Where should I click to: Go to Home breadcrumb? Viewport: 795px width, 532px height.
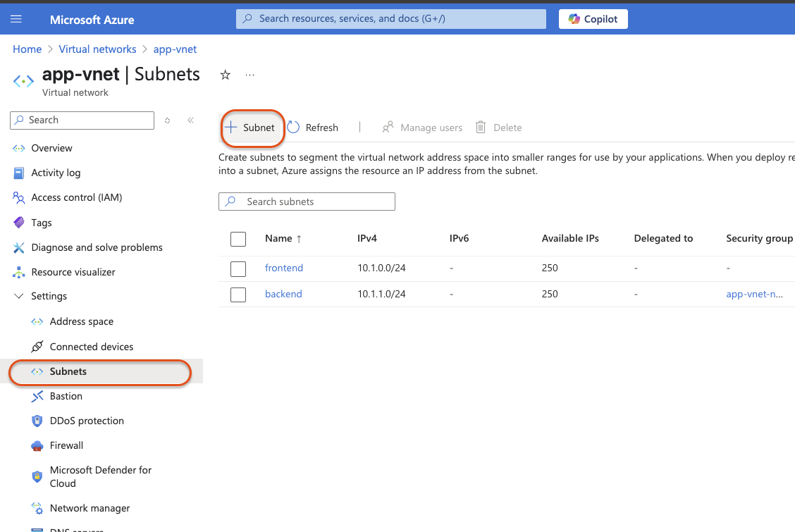pos(27,49)
